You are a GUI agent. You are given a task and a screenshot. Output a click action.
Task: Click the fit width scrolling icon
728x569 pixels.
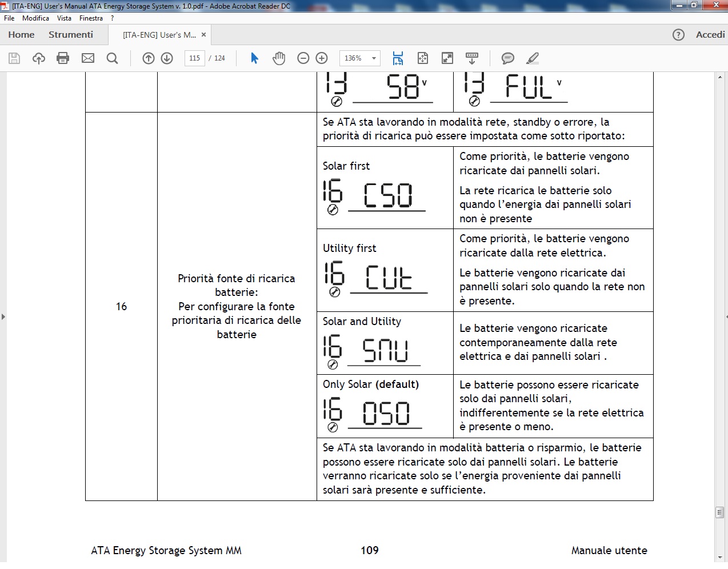click(398, 58)
